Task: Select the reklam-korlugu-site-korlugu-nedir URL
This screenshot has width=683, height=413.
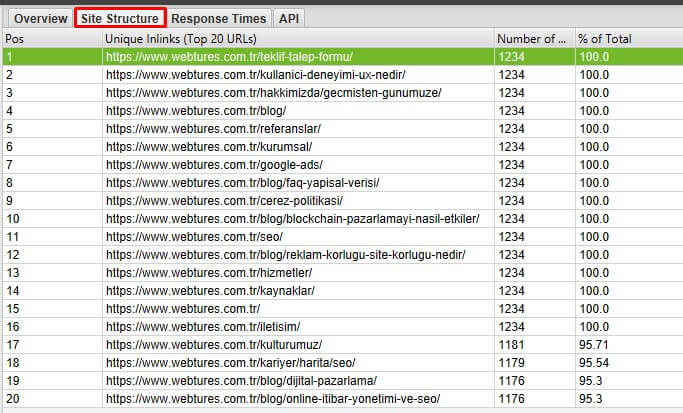Action: click(x=285, y=254)
